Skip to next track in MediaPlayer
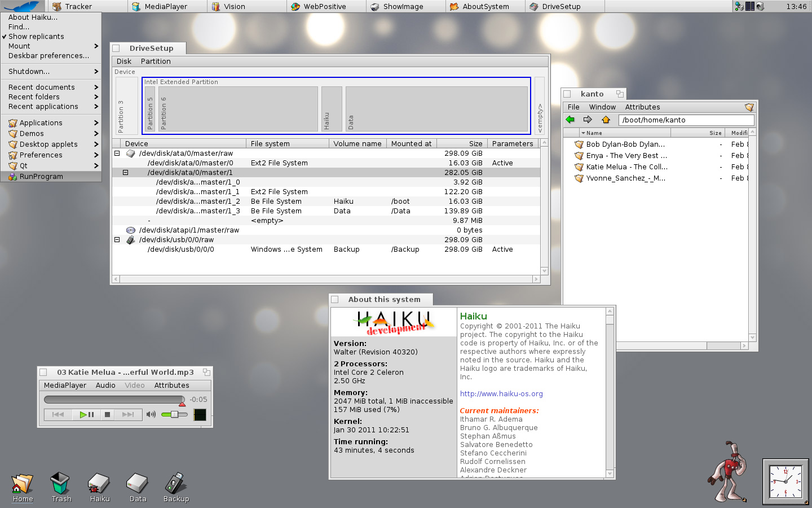This screenshot has height=508, width=812. [128, 414]
